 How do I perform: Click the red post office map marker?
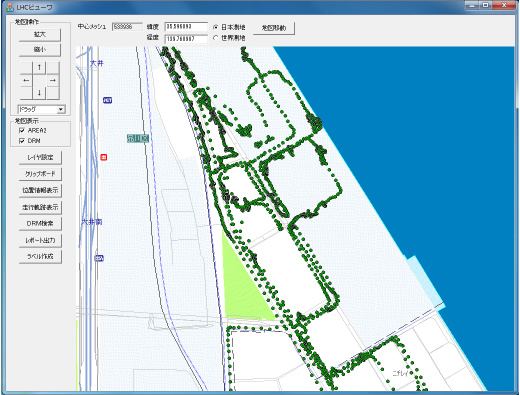point(104,157)
